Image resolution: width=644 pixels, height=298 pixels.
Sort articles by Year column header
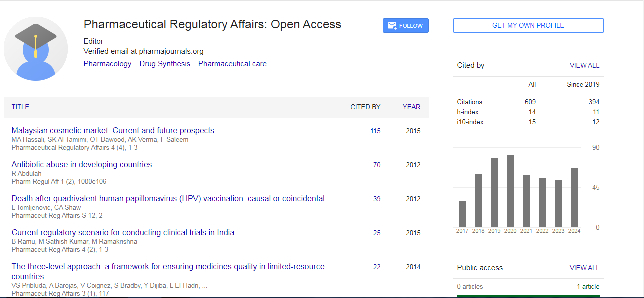[x=411, y=107]
